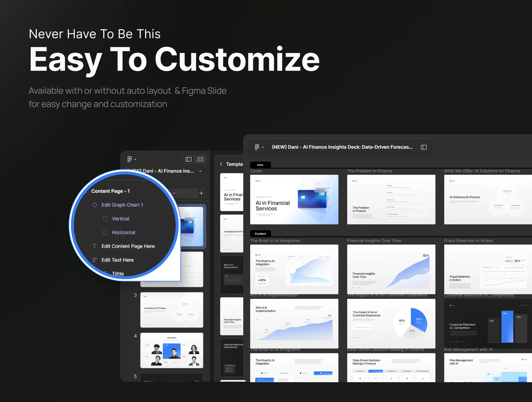
Task: Click the frame icon beside Horizontal
Action: 105,232
